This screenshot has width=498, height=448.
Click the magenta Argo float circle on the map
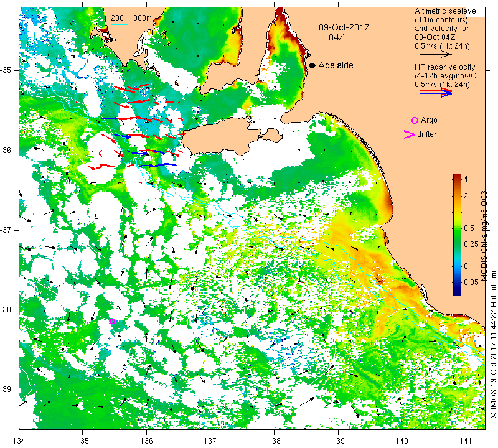[112, 321]
